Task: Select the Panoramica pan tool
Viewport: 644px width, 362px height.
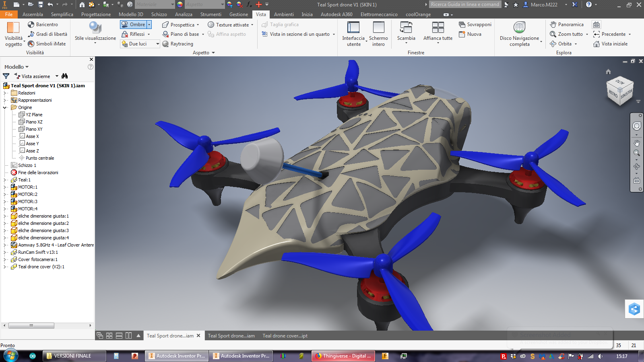Action: pyautogui.click(x=567, y=25)
